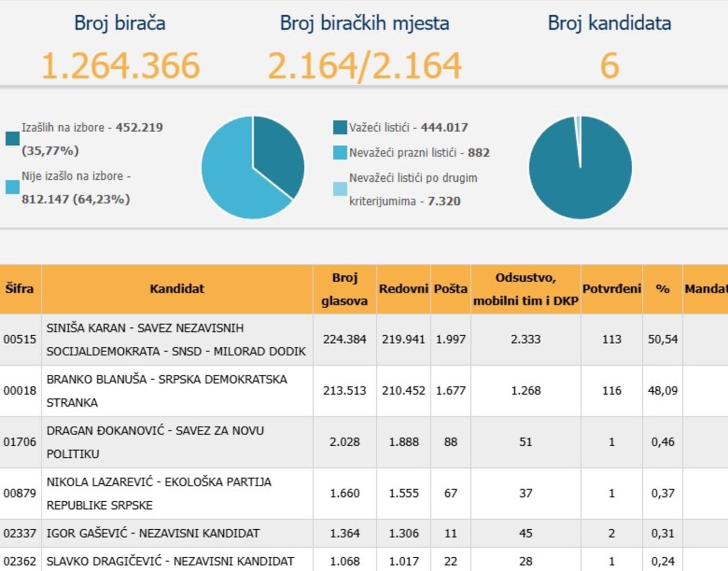Click the dark teal 'Izašlih na izbore' legend swatch
The image size is (728, 571).
tap(13, 139)
